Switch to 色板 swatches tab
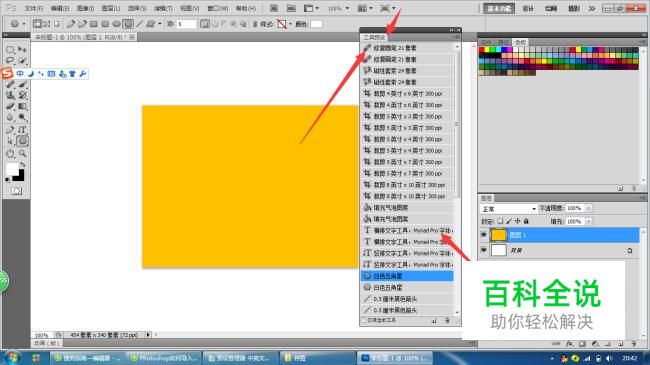The height and width of the screenshot is (365, 650). pos(520,42)
